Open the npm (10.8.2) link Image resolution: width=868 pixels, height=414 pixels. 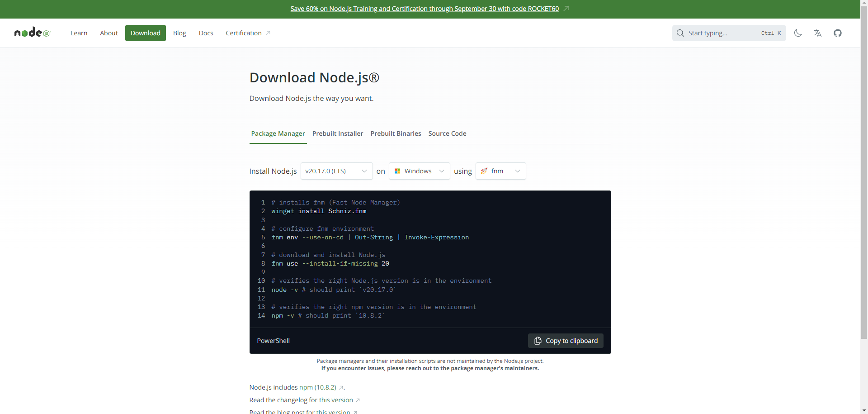[x=318, y=387]
